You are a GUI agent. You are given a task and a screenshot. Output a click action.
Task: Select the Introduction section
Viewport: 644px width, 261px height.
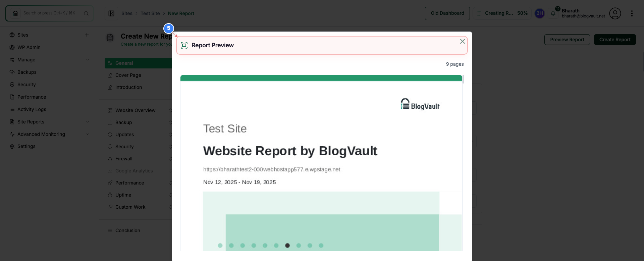coord(128,87)
